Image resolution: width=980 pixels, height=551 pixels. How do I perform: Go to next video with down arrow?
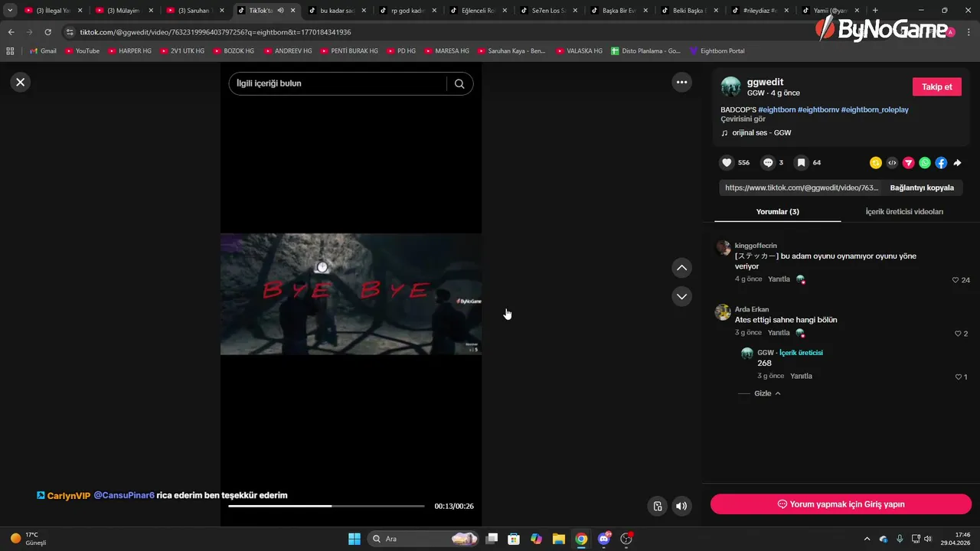pyautogui.click(x=681, y=296)
